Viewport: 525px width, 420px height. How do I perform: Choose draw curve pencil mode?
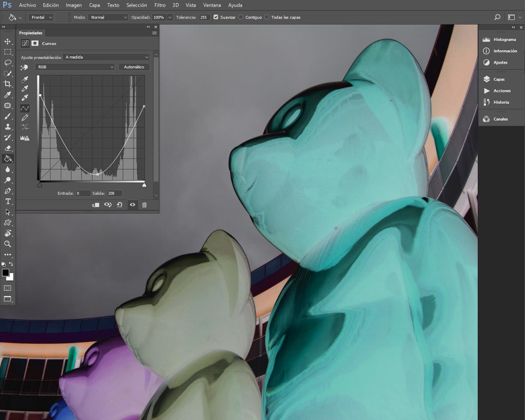click(25, 117)
